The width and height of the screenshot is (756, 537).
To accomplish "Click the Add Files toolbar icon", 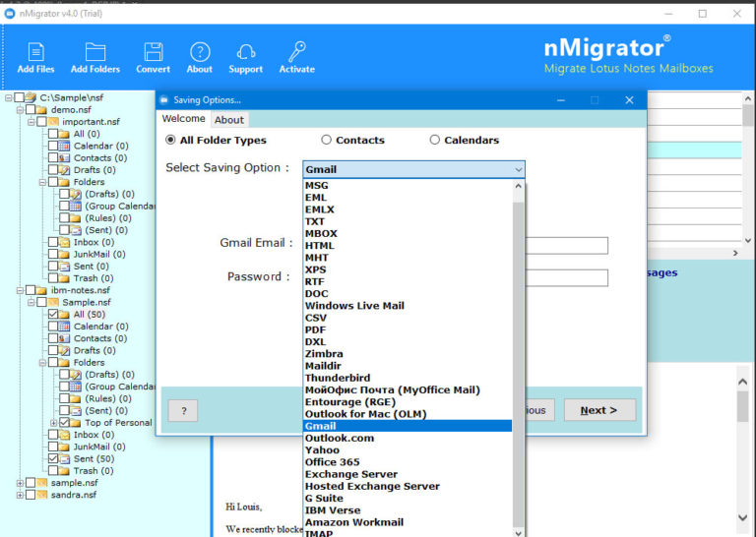I will point(36,52).
